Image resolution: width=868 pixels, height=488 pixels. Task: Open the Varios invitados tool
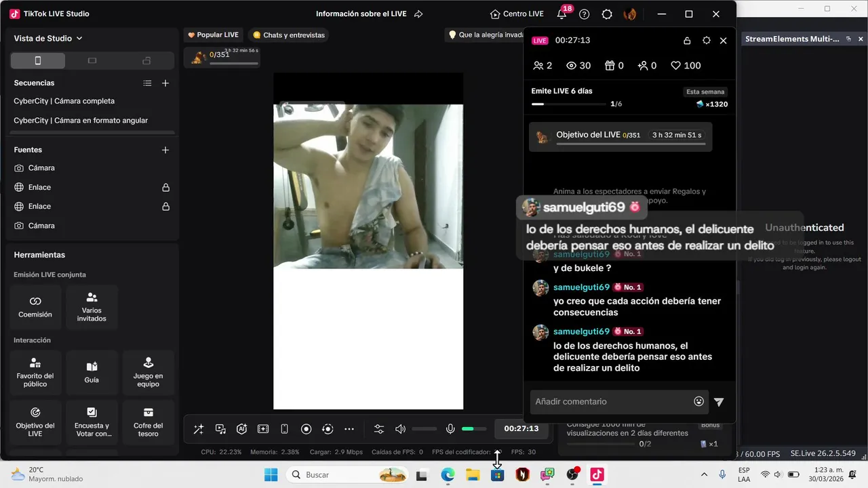click(92, 307)
